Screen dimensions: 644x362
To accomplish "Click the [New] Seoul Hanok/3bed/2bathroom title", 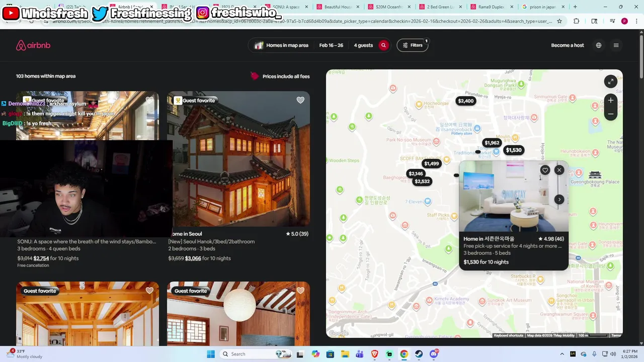I will point(211,242).
